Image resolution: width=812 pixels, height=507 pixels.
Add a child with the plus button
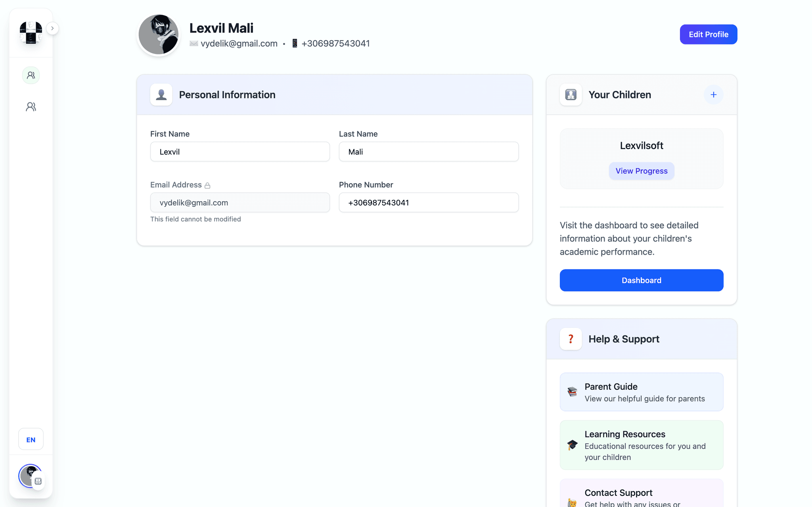[x=714, y=94]
